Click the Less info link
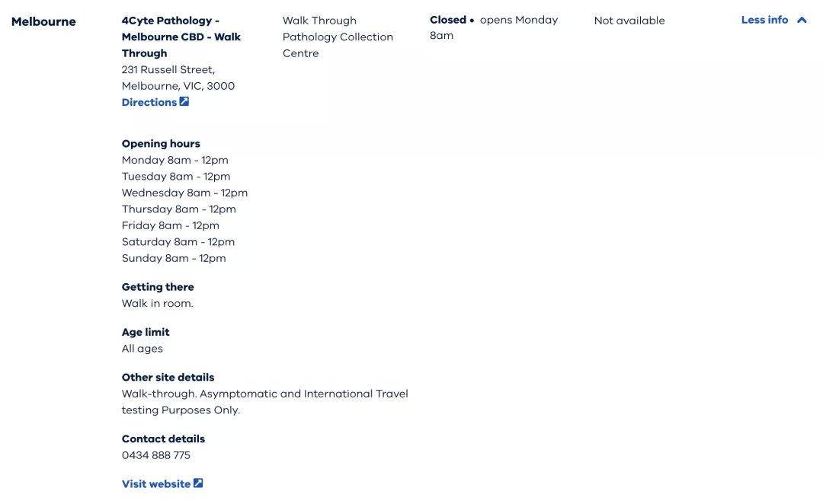The width and height of the screenshot is (823, 504). (x=765, y=20)
